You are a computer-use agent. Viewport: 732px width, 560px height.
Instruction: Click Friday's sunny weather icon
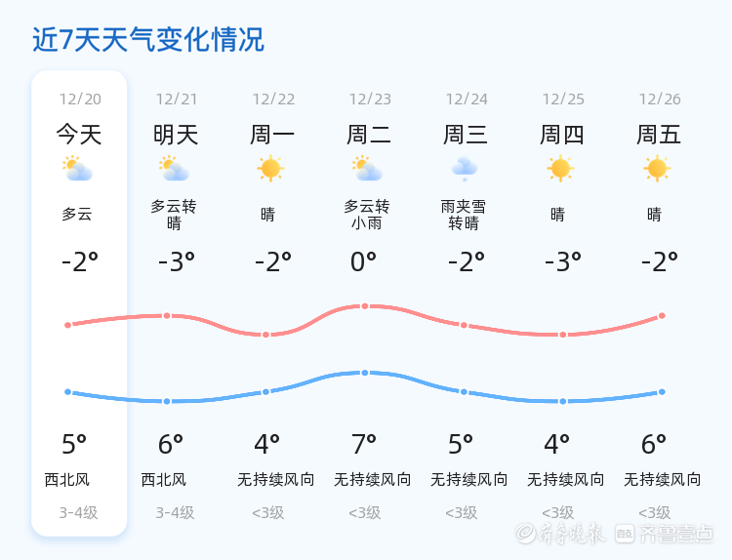(x=657, y=169)
